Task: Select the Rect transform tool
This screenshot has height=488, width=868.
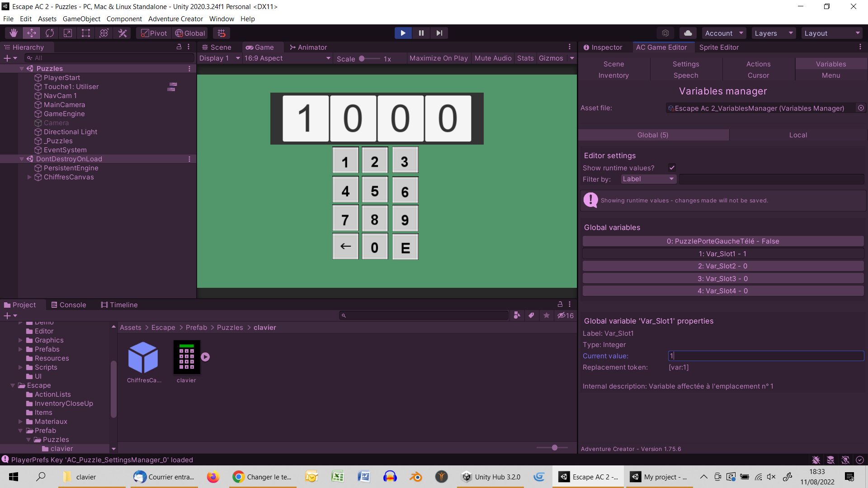Action: point(86,33)
